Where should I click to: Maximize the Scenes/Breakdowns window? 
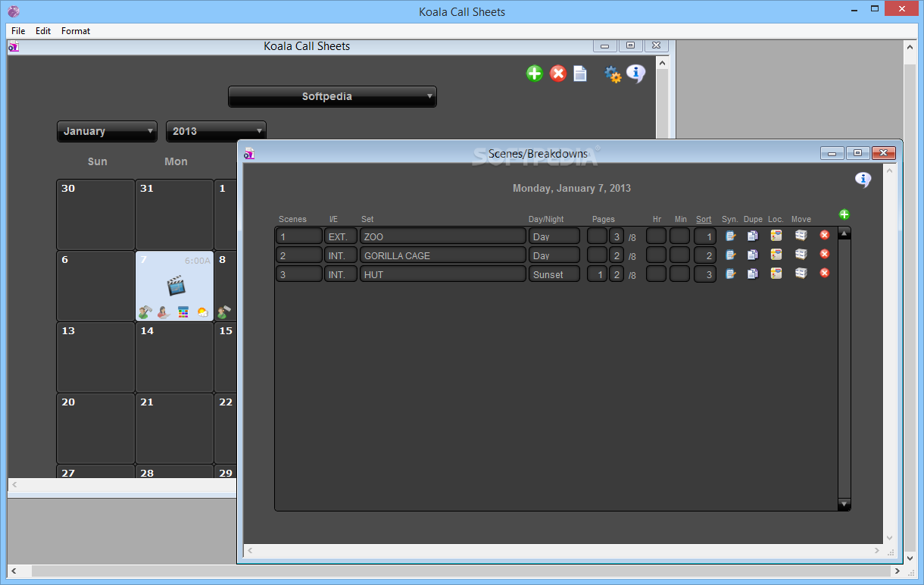tap(857, 153)
